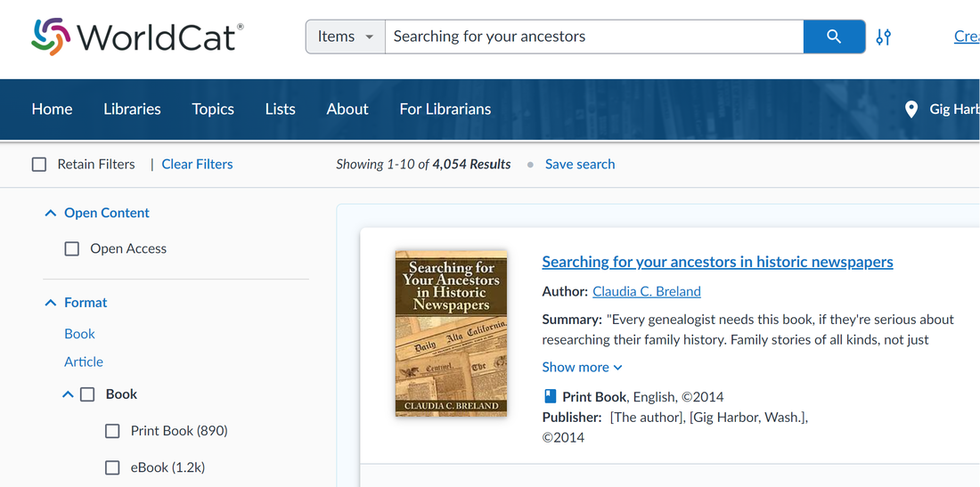The width and height of the screenshot is (980, 487).
Task: Click the WorldCat logo
Action: click(x=137, y=37)
